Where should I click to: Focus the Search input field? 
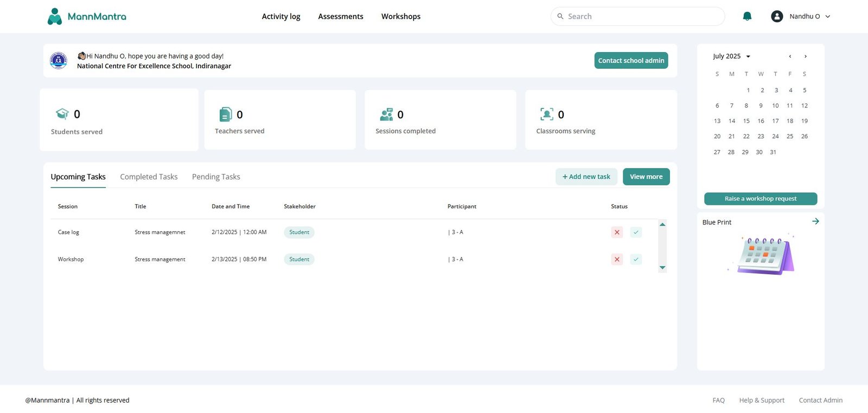(x=637, y=16)
